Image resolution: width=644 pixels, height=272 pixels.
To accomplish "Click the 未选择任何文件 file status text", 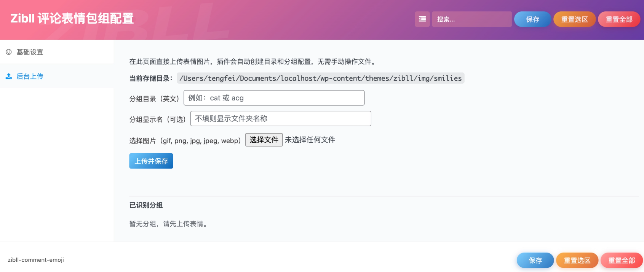I will [310, 140].
